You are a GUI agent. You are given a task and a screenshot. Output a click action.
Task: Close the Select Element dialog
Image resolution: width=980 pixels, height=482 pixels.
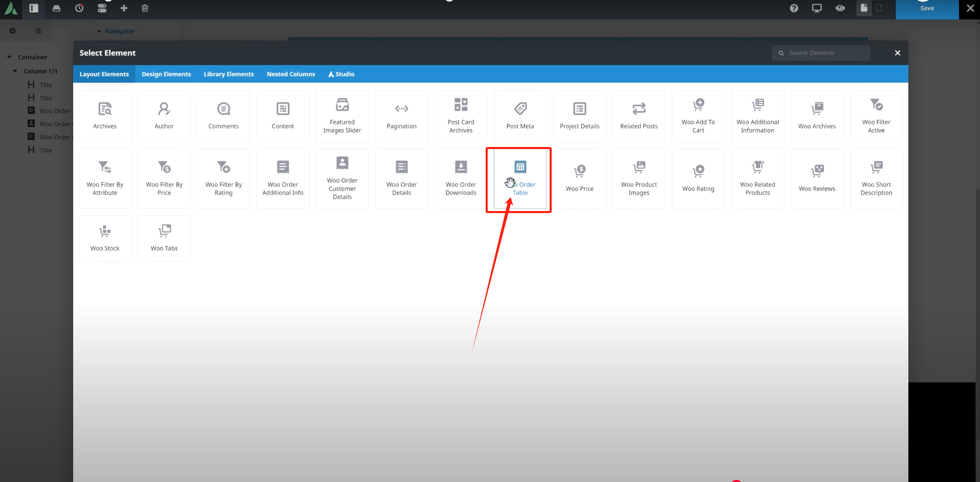coord(897,53)
